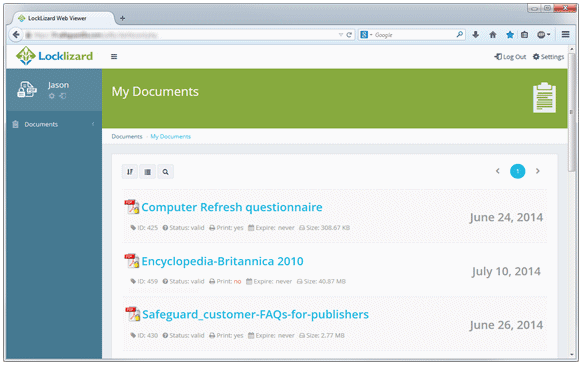This screenshot has height=365, width=582.
Task: Switch to the list view button
Action: coord(147,172)
